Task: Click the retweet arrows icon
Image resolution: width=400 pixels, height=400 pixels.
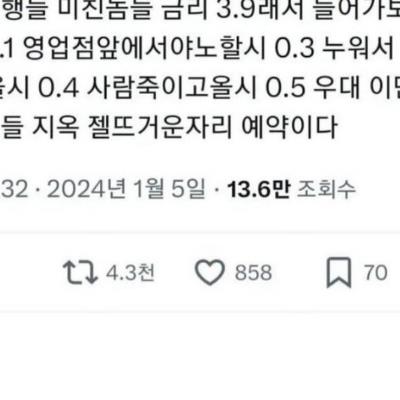Action: [x=80, y=273]
